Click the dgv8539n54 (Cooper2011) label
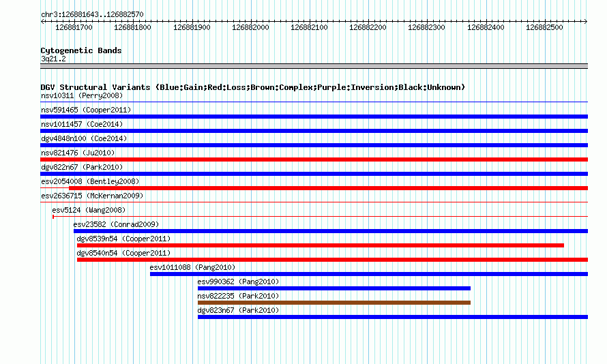The height and width of the screenshot is (364, 607). click(123, 239)
